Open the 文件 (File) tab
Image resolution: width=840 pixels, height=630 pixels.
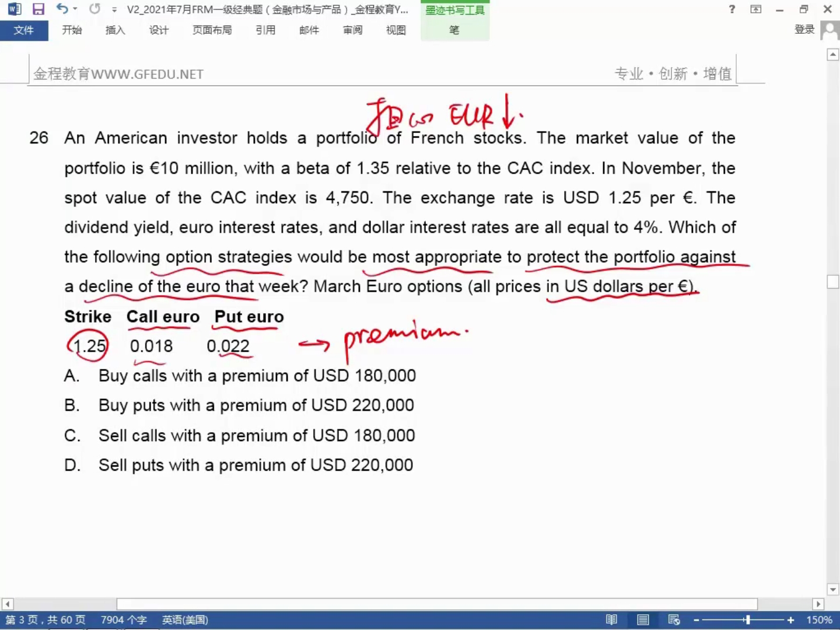tap(24, 30)
